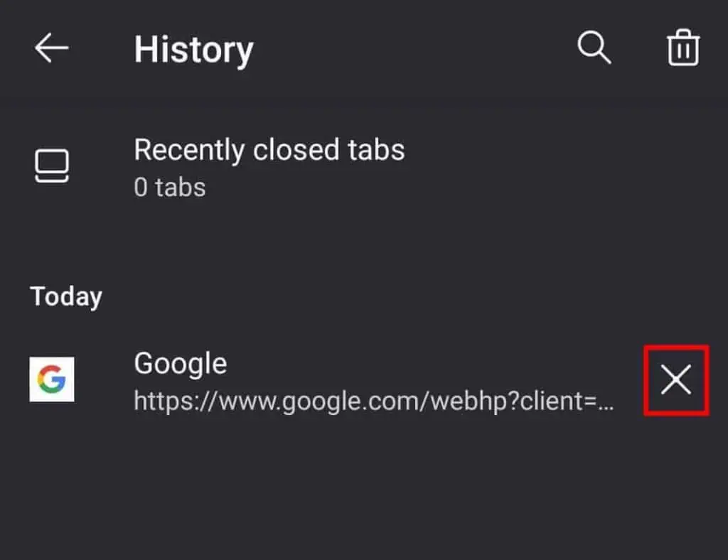Viewport: 728px width, 560px height.
Task: Click the History title
Action: point(193,48)
